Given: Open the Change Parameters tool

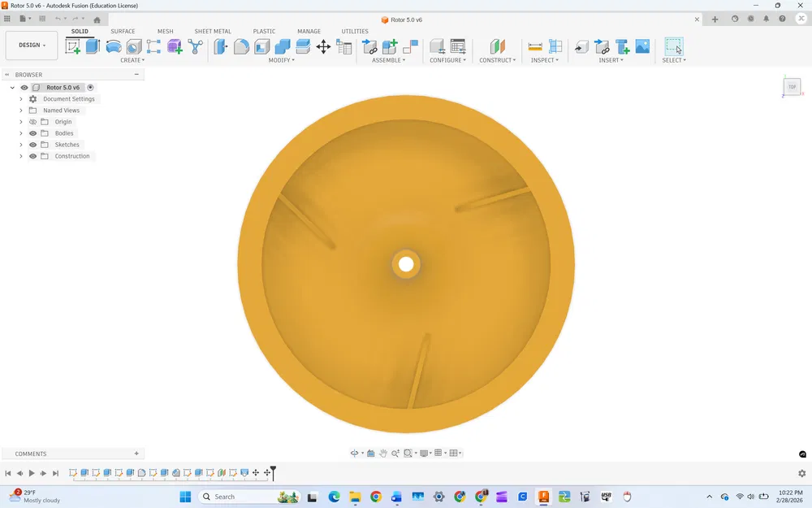Looking at the screenshot, I should click(343, 46).
